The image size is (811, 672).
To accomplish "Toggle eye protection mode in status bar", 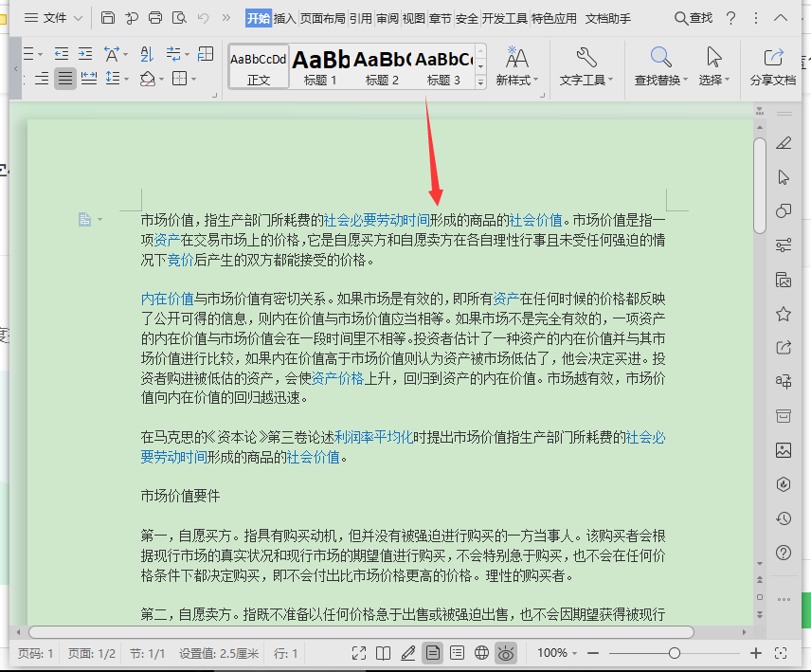I will [507, 653].
